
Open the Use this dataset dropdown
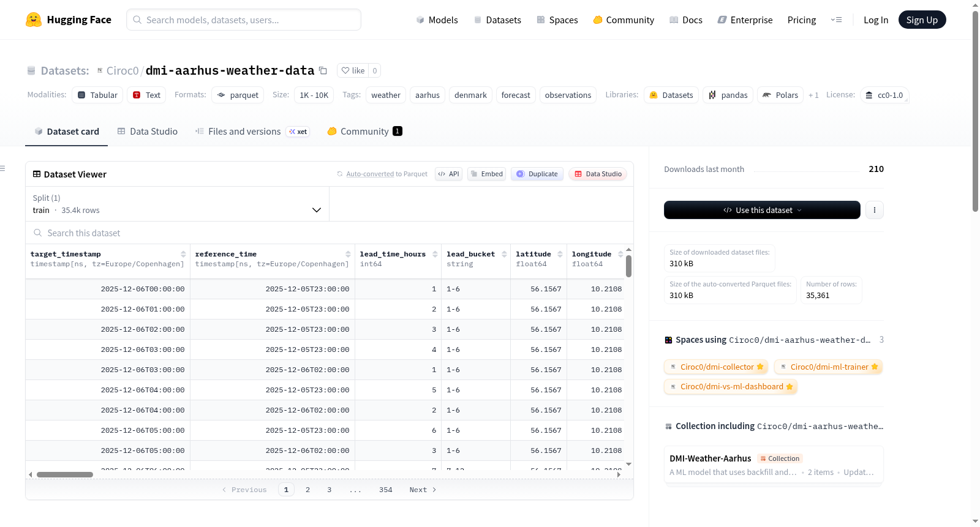click(x=762, y=210)
